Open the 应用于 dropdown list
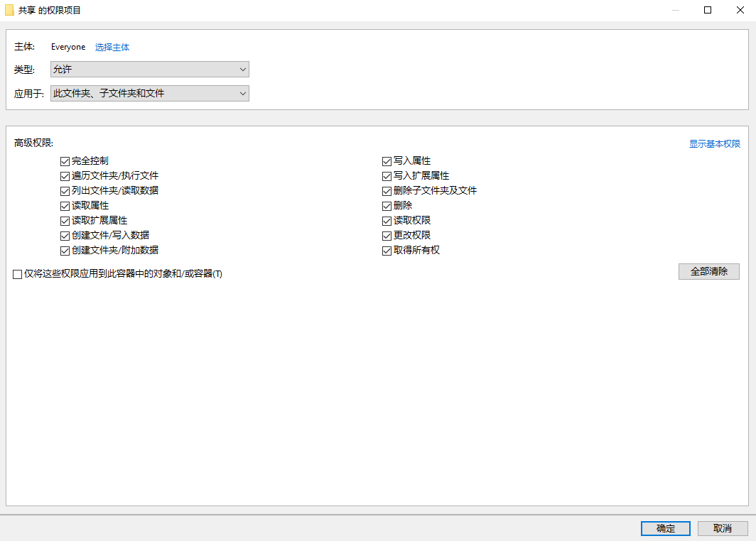Viewport: 756px width, 541px height. [x=149, y=94]
